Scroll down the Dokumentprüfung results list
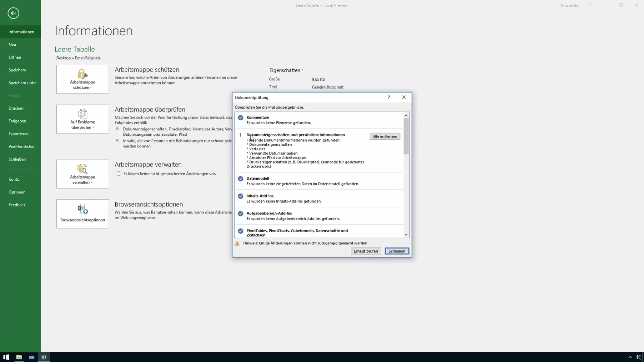 (x=406, y=234)
